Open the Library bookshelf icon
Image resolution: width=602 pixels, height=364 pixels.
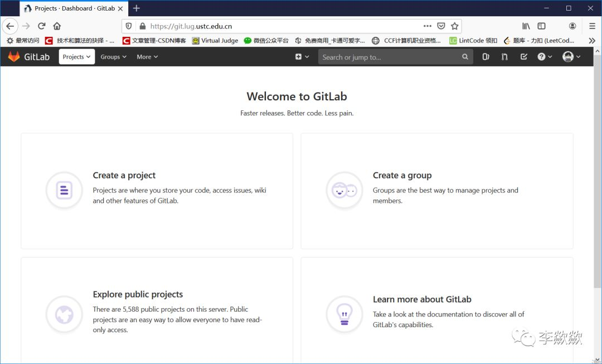pos(526,26)
